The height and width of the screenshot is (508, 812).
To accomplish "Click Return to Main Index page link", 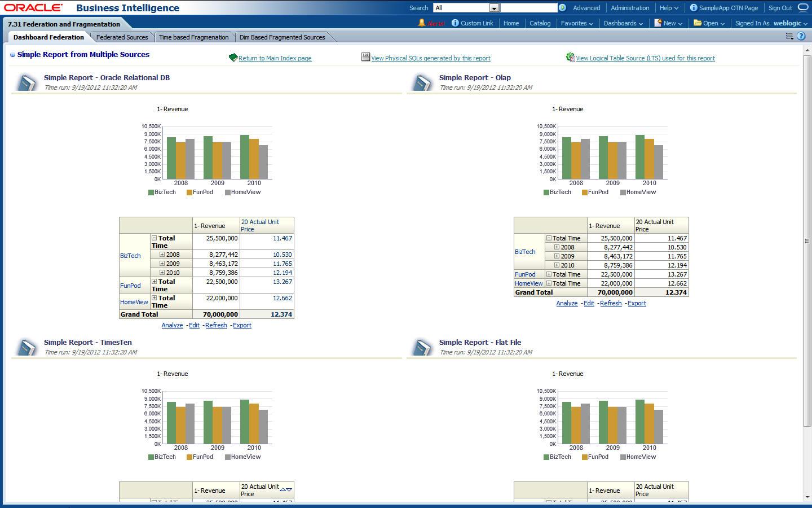I will [275, 58].
